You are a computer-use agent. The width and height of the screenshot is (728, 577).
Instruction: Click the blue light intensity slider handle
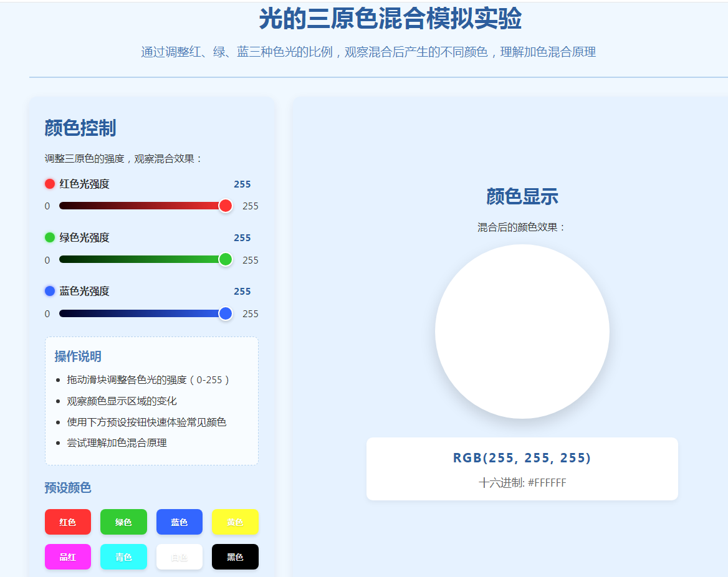(x=226, y=313)
